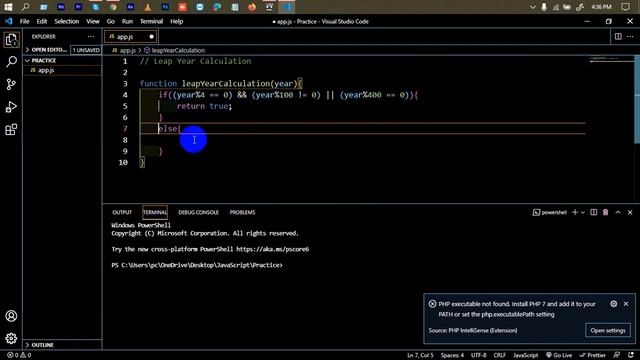Open the feedback icon in status bar
Screen dimensions: 640x360
point(617,355)
